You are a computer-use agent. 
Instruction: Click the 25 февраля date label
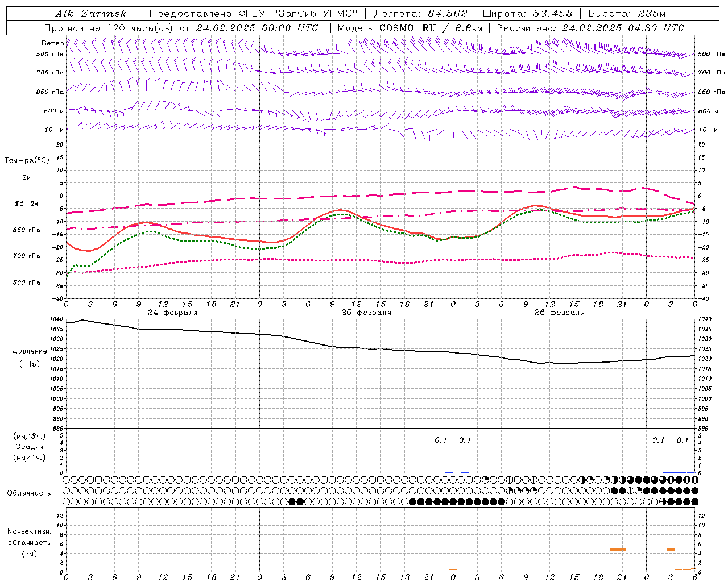pos(366,313)
